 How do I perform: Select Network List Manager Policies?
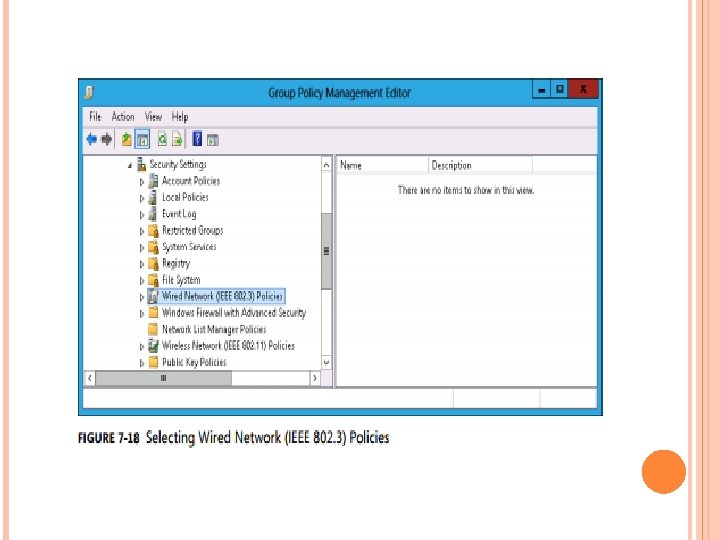point(214,329)
